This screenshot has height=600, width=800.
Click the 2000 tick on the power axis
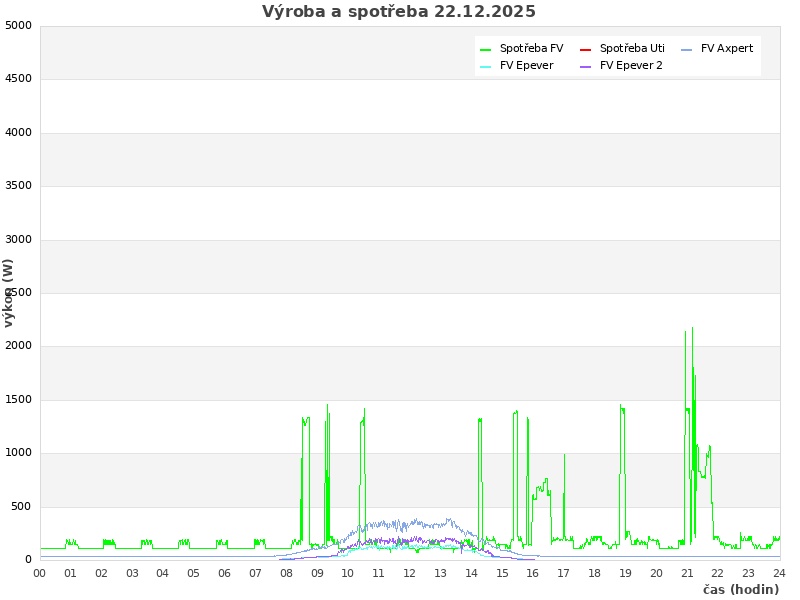pyautogui.click(x=18, y=346)
